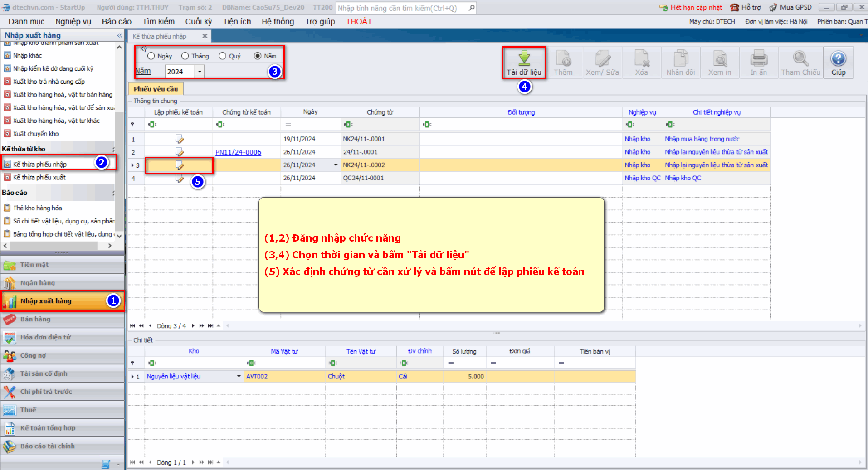Switch to the Phiếu yêu cầu tab
Viewport: 868px width, 470px height.
156,89
